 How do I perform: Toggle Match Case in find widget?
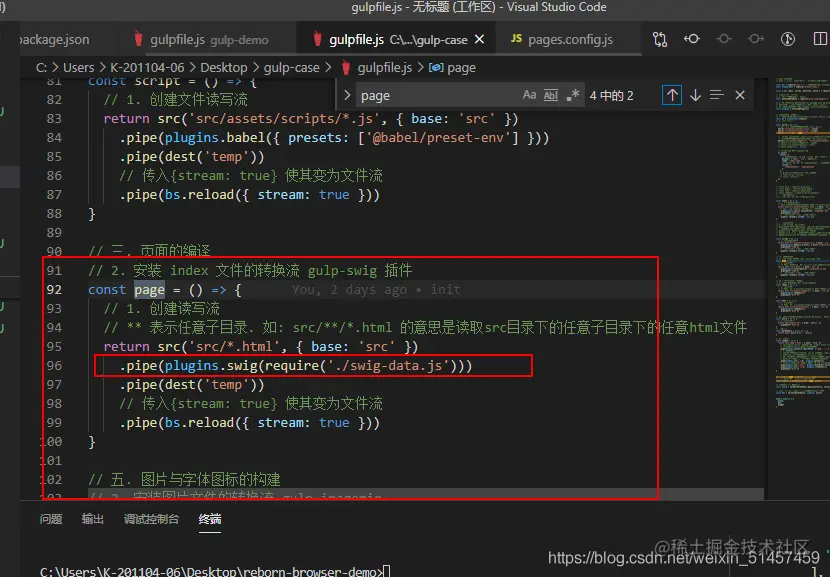coord(529,95)
